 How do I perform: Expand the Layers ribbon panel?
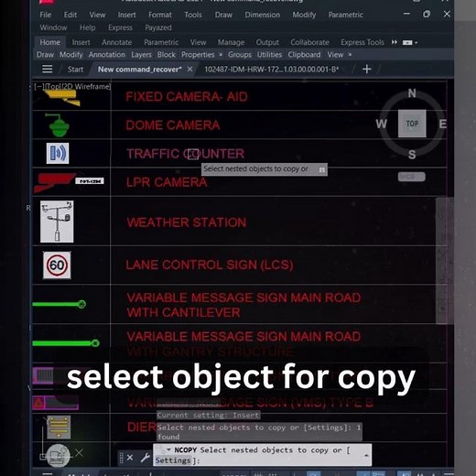[x=141, y=55]
